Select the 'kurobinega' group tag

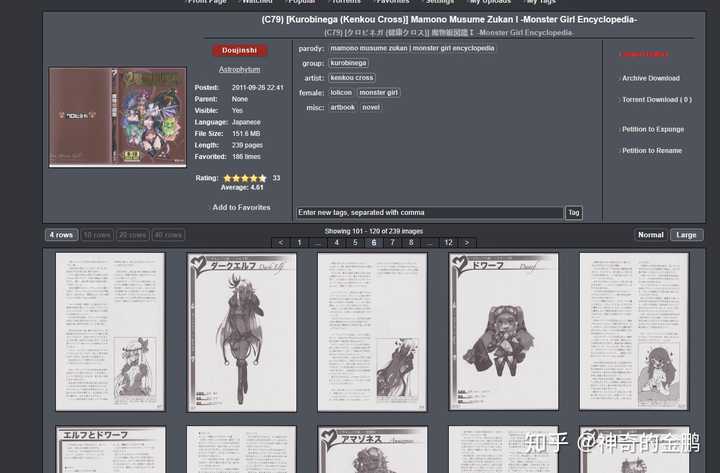click(349, 63)
